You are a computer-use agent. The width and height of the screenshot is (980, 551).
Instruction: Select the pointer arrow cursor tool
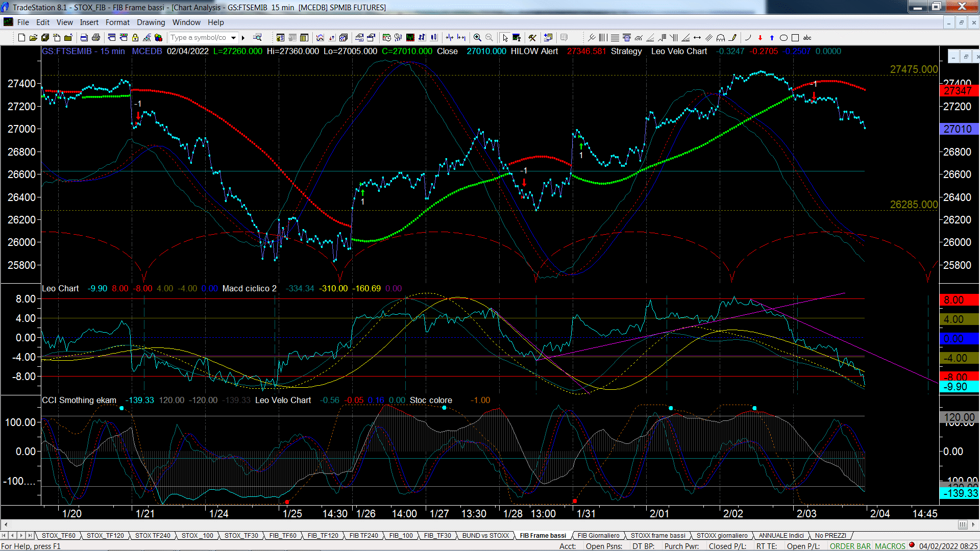505,38
